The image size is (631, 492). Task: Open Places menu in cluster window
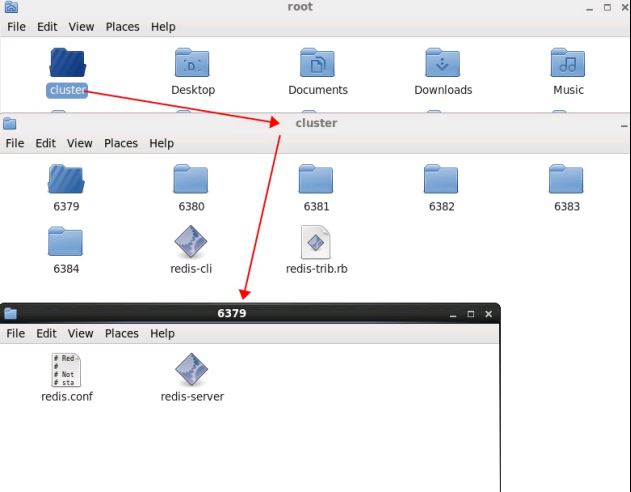tap(121, 143)
